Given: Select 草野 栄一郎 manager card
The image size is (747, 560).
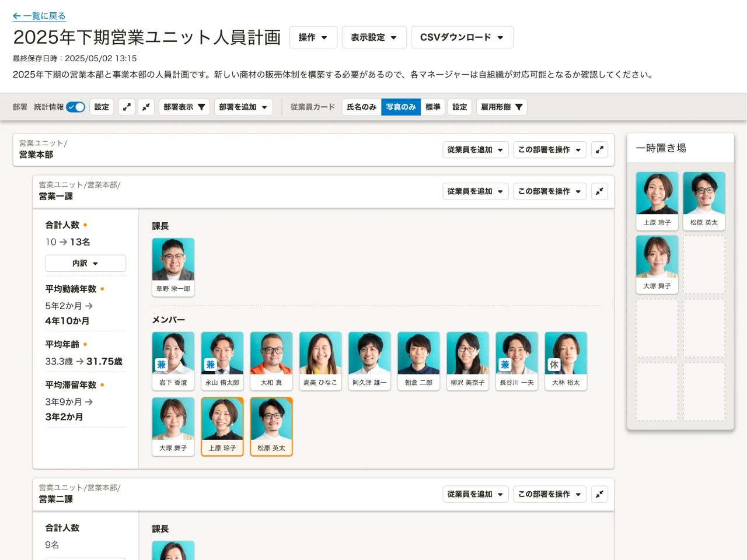Looking at the screenshot, I should pos(173,267).
